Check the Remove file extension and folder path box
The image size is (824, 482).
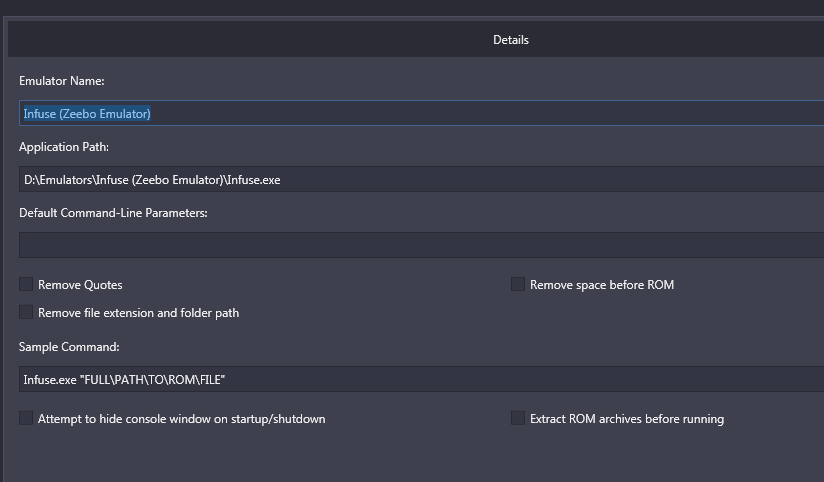[26, 312]
